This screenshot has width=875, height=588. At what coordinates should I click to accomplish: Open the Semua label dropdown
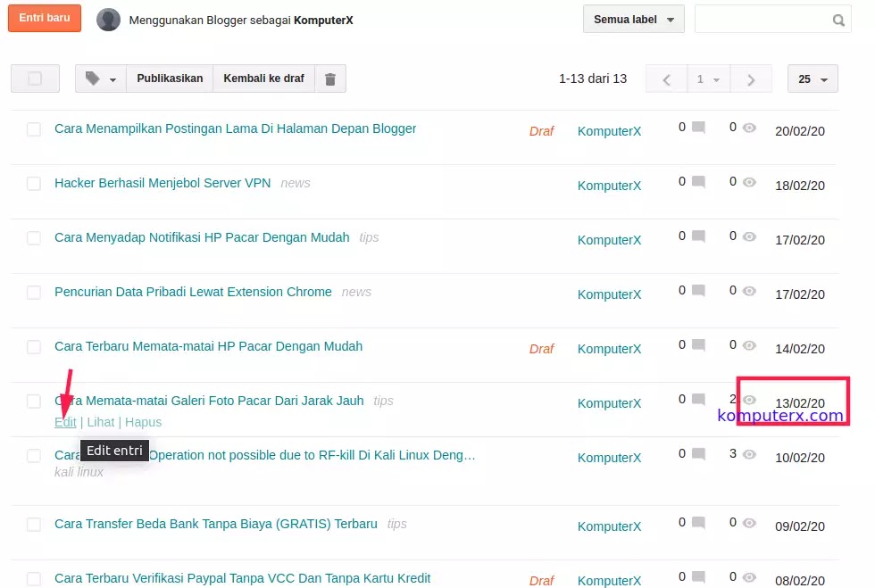[633, 19]
